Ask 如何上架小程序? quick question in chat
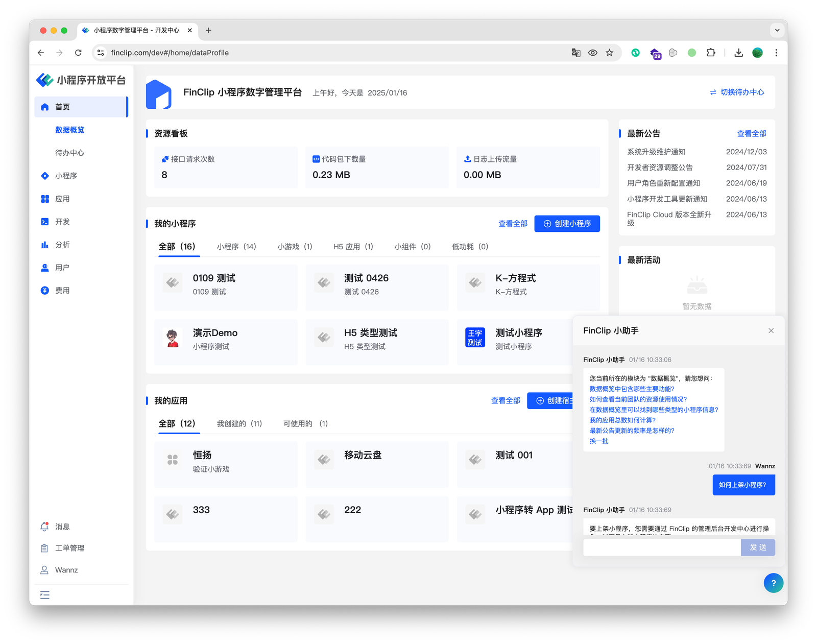Image resolution: width=817 pixels, height=644 pixels. point(743,485)
